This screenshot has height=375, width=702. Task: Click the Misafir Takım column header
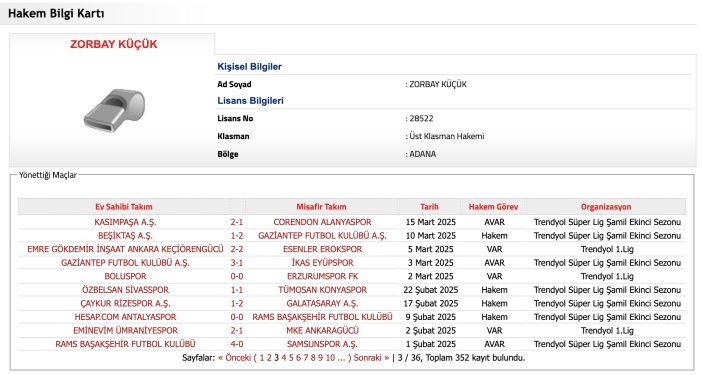click(x=321, y=207)
